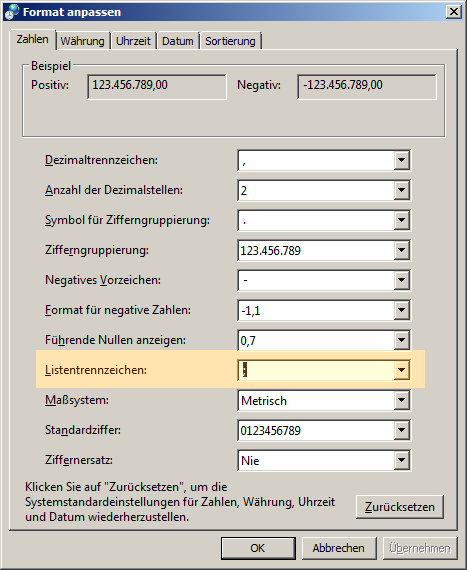
Task: Click the Abbrechen button
Action: pos(339,548)
